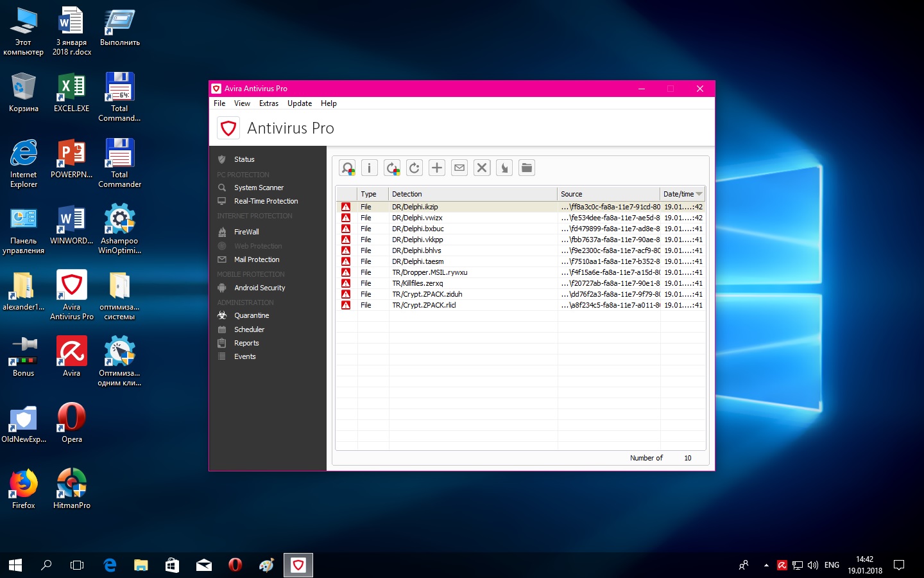Open System Scanner in the sidebar
This screenshot has height=578, width=924.
click(x=259, y=188)
